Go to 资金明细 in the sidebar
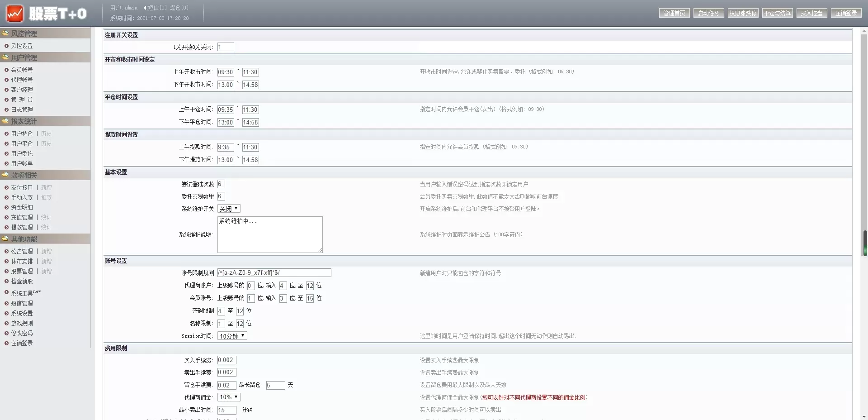The width and height of the screenshot is (868, 420). tap(22, 207)
